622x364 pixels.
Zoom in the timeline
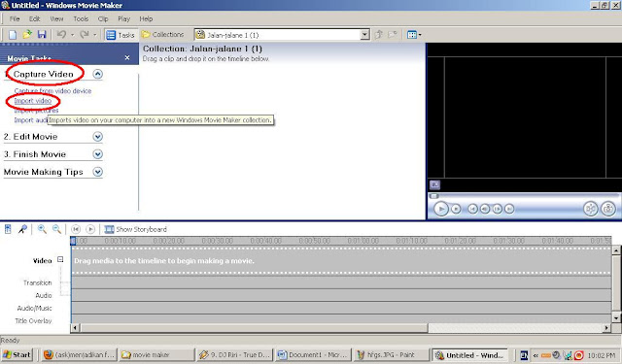[x=42, y=229]
